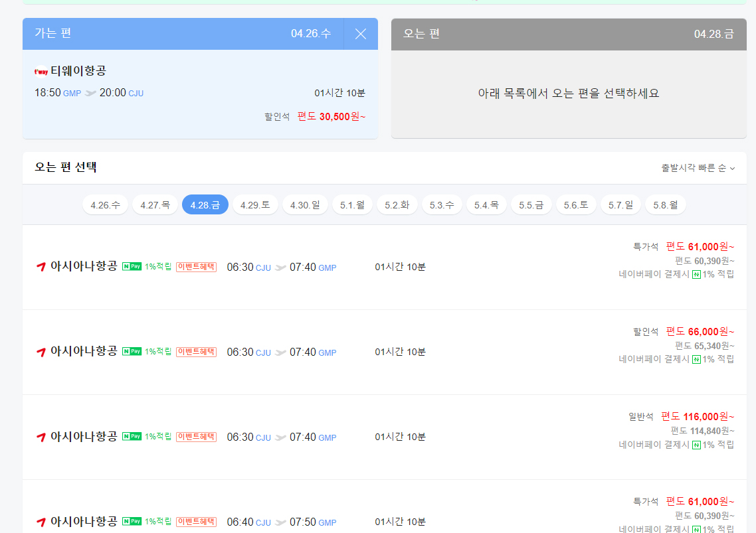This screenshot has width=756, height=533.
Task: Click the 편도 114,840원 discounted price
Action: coord(702,431)
